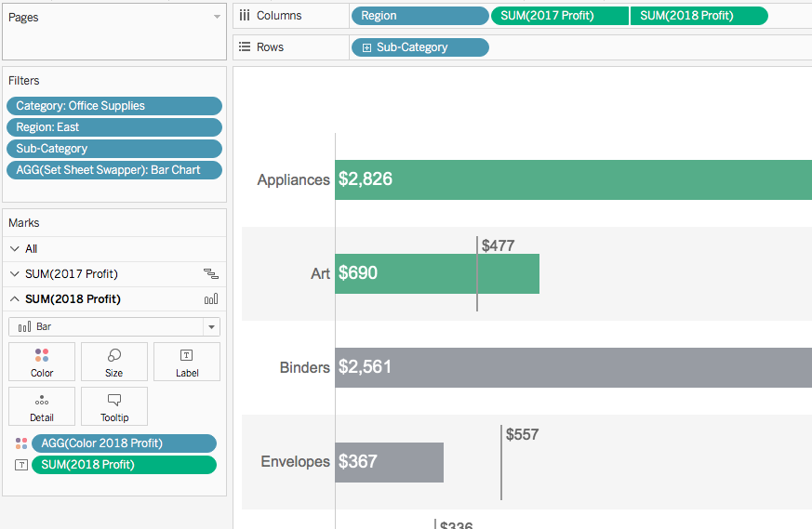Click the Envelopes row header label
The image size is (812, 529).
295,461
